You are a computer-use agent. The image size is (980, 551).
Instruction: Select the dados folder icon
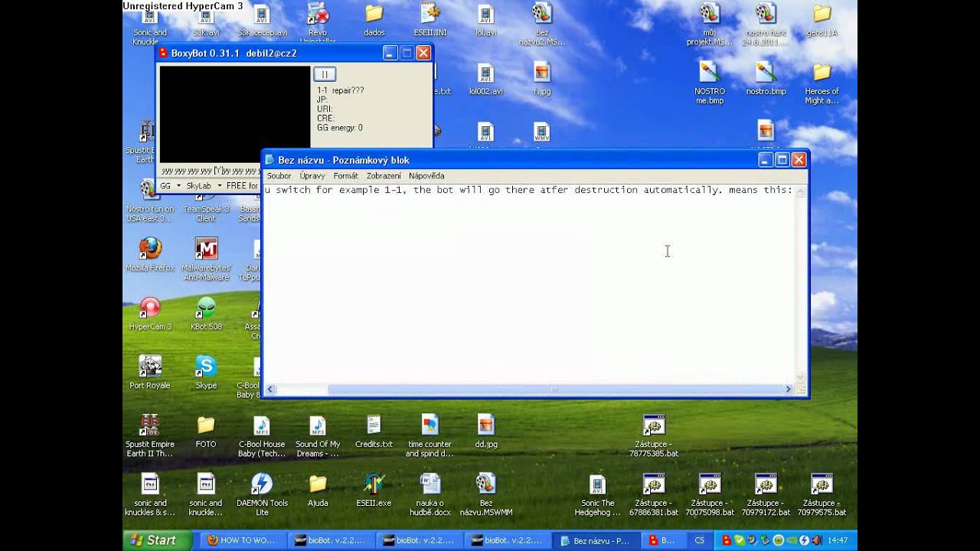[x=374, y=21]
